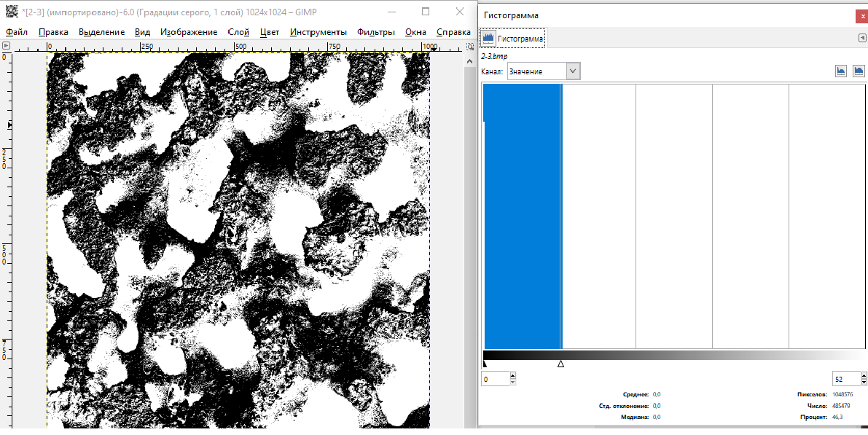
Task: Switch to logarithmic histogram scale icon
Action: click(x=859, y=71)
